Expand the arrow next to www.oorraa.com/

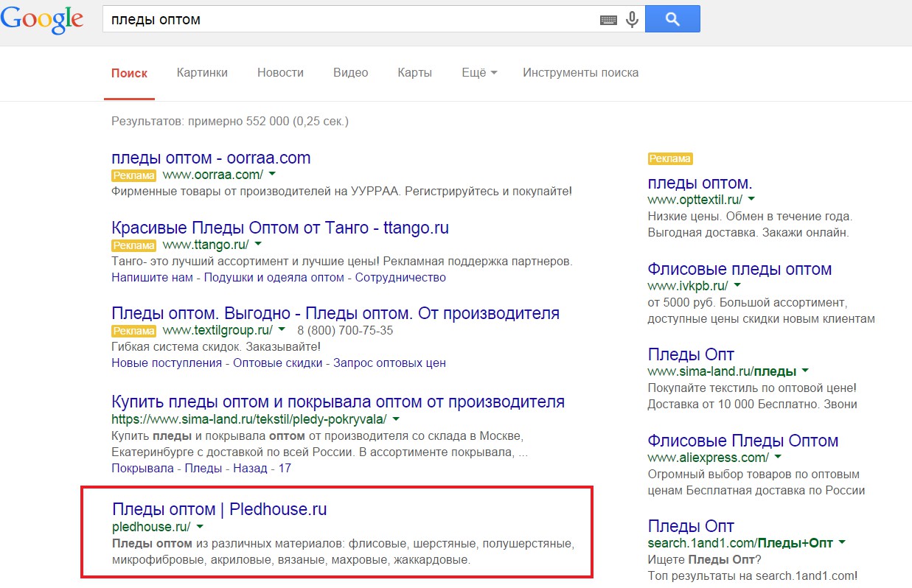(272, 175)
